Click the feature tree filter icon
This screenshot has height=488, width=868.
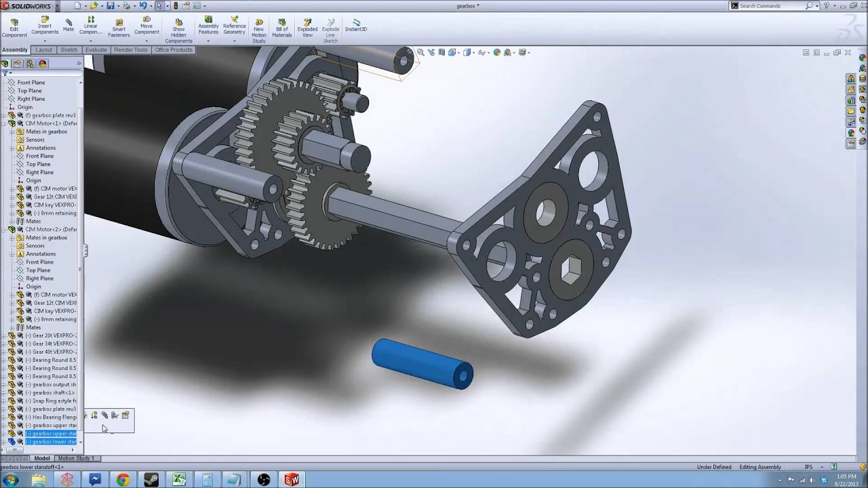5,73
